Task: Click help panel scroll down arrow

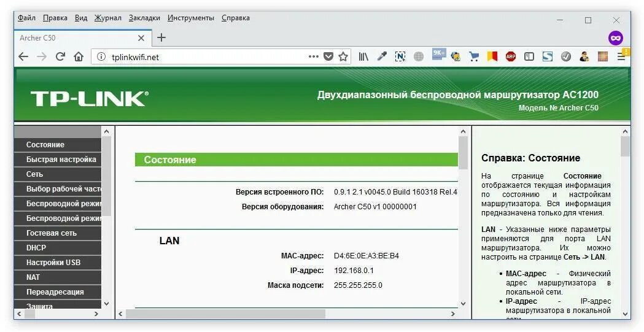Action: pos(625,314)
